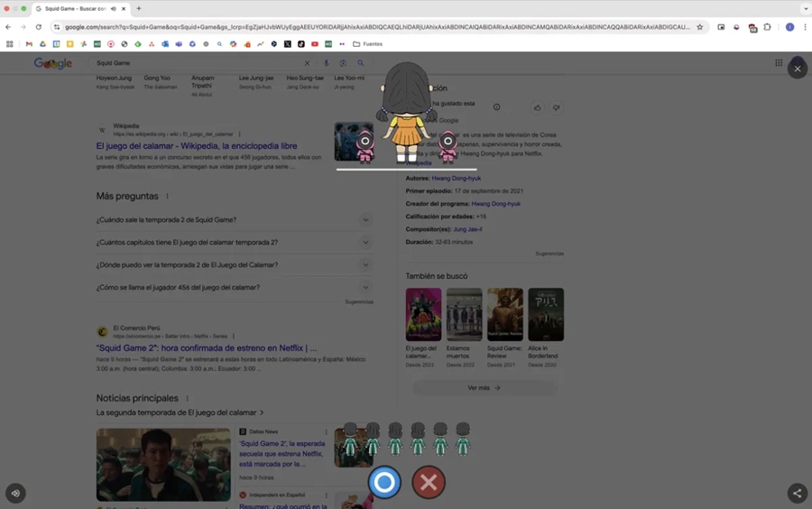812x509 pixels.
Task: Open a new browser tab
Action: [x=138, y=9]
